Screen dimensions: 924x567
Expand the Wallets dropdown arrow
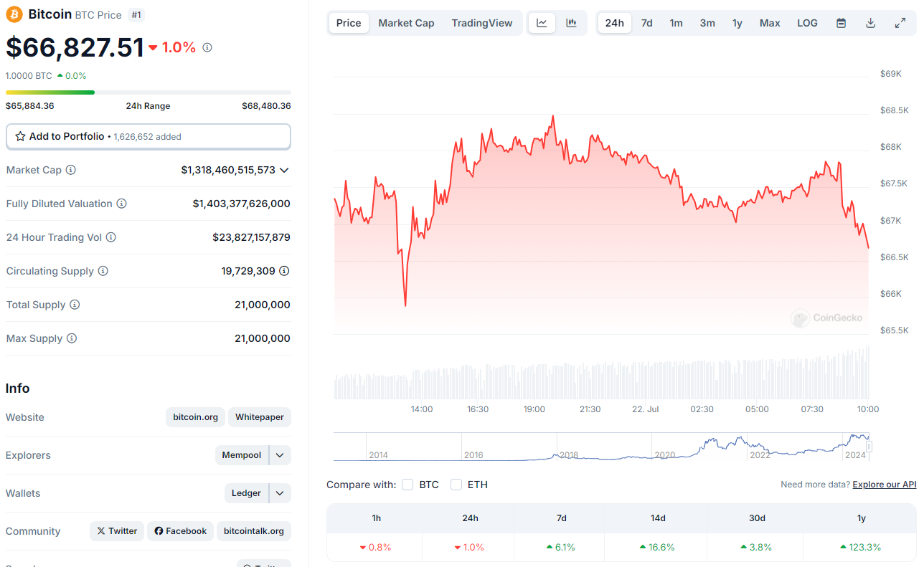pyautogui.click(x=280, y=493)
